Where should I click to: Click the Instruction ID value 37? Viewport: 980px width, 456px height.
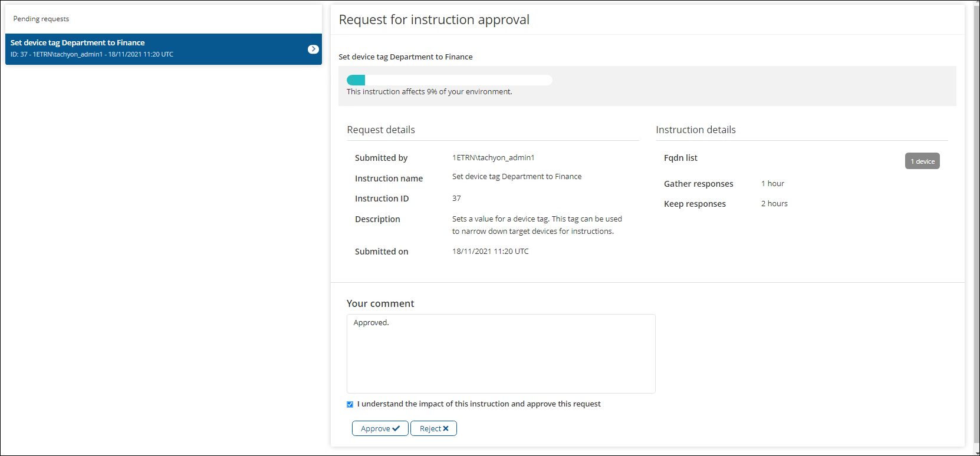click(x=456, y=199)
